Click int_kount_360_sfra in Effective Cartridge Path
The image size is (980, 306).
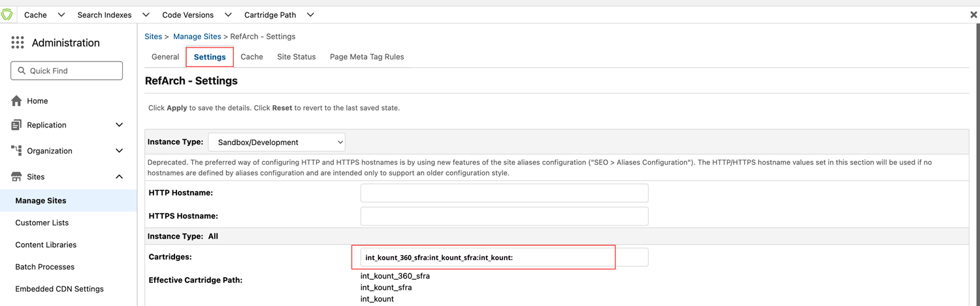click(395, 276)
